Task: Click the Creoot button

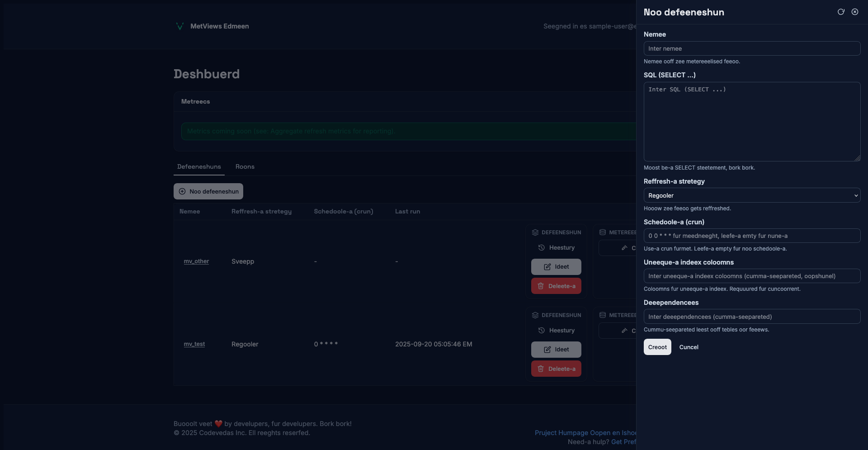Action: click(657, 347)
